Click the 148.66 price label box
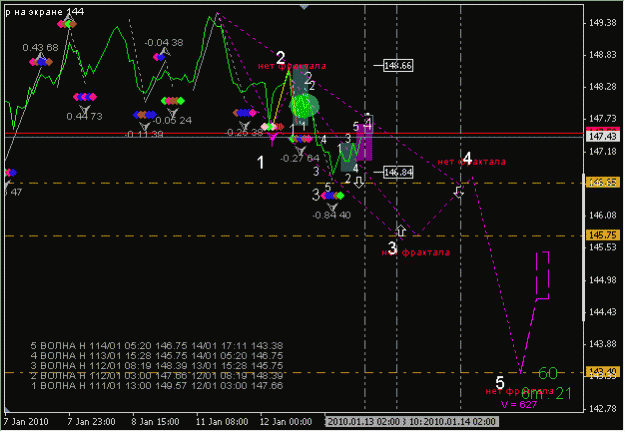 [398, 65]
